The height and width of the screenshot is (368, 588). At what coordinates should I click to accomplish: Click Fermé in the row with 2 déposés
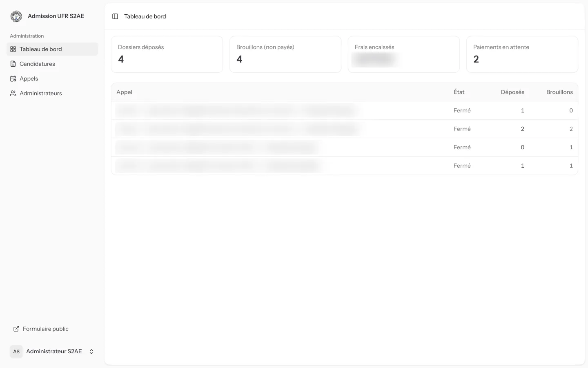click(x=462, y=129)
